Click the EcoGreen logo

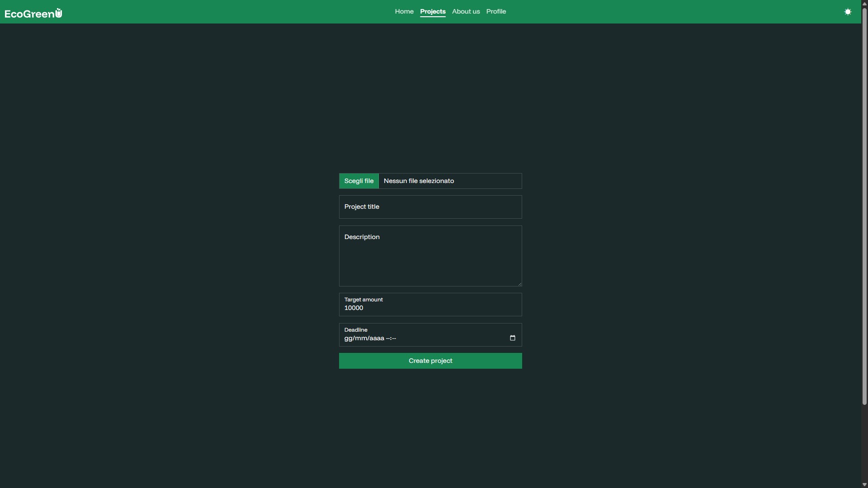click(x=33, y=14)
